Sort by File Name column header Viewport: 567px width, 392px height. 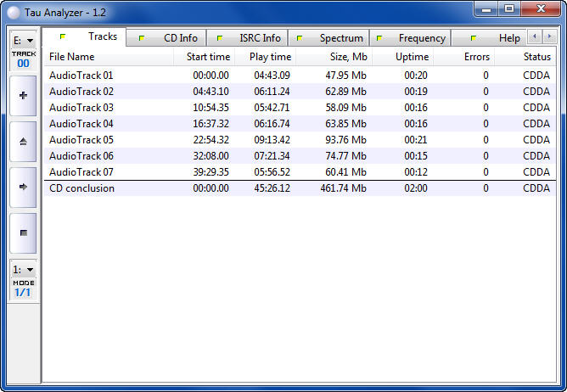coord(72,57)
